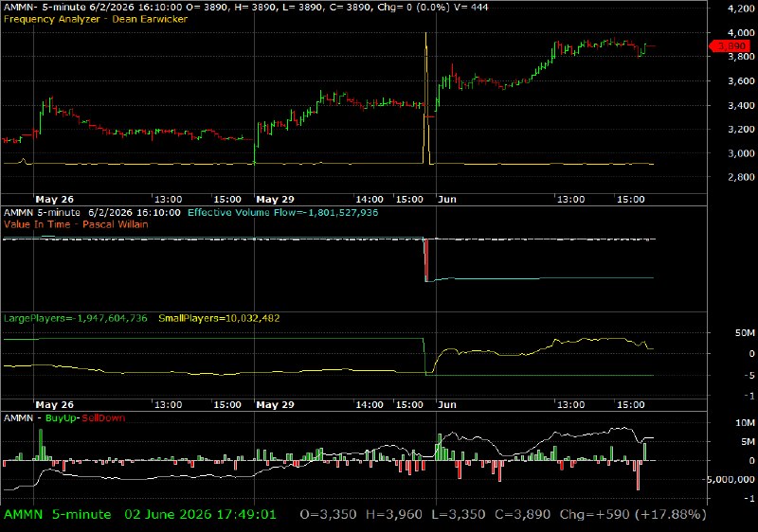
Task: Click the 3,400 price axis label
Action: tap(741, 105)
